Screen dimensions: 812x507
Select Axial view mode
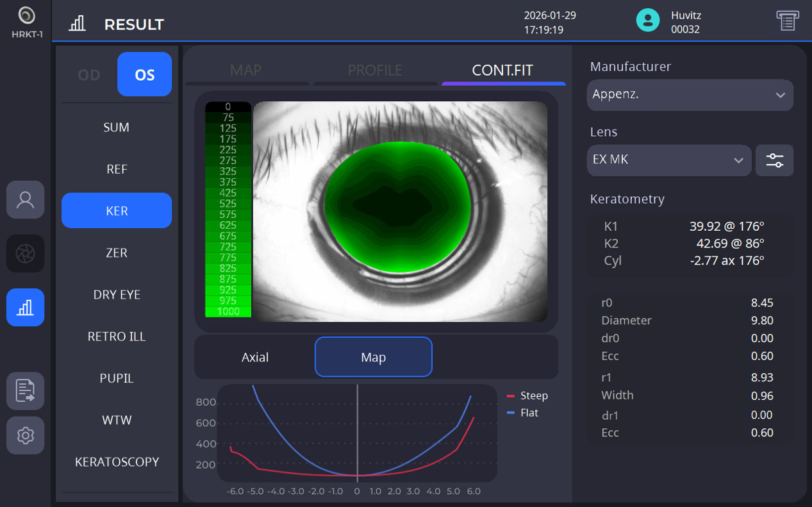pyautogui.click(x=255, y=357)
